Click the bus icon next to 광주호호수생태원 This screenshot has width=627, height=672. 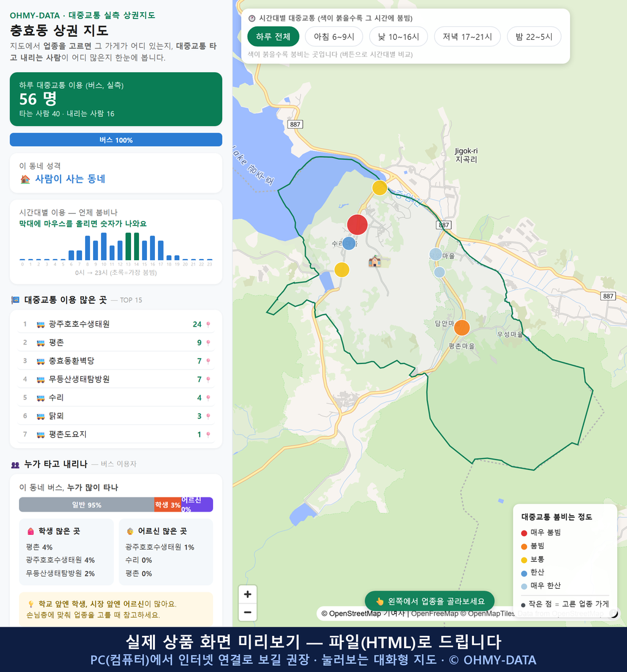41,324
